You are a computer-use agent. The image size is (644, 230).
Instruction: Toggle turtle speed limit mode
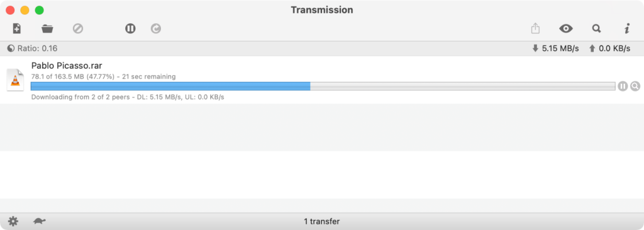coord(40,221)
